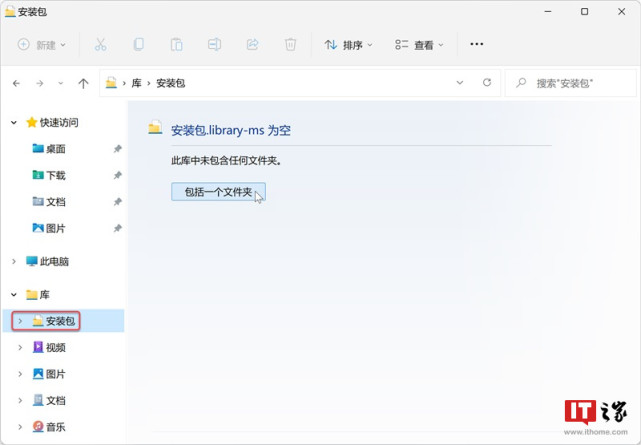Click the 下载 pin icon
The width and height of the screenshot is (641, 445).
117,175
